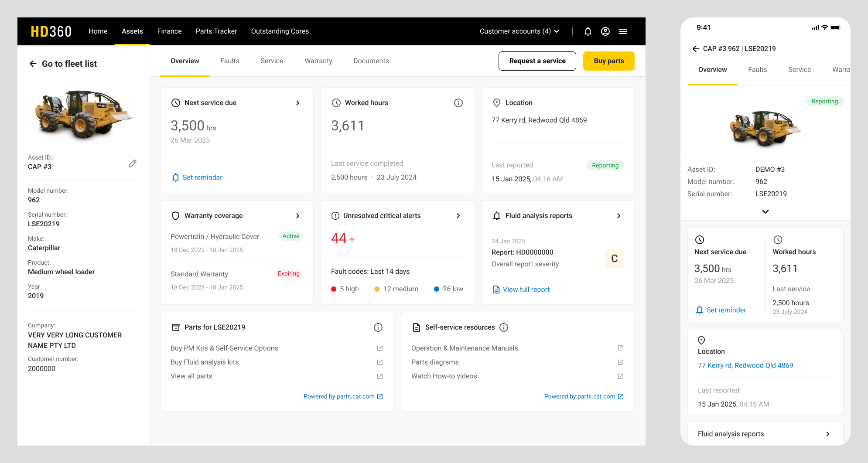
Task: Click Powered by parts.cat.com under Self-service resources
Action: 584,396
